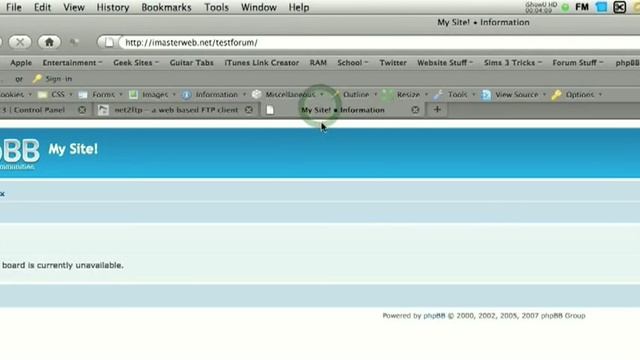Image resolution: width=640 pixels, height=360 pixels.
Task: Open the Tools menu in menu bar
Action: 216,7
